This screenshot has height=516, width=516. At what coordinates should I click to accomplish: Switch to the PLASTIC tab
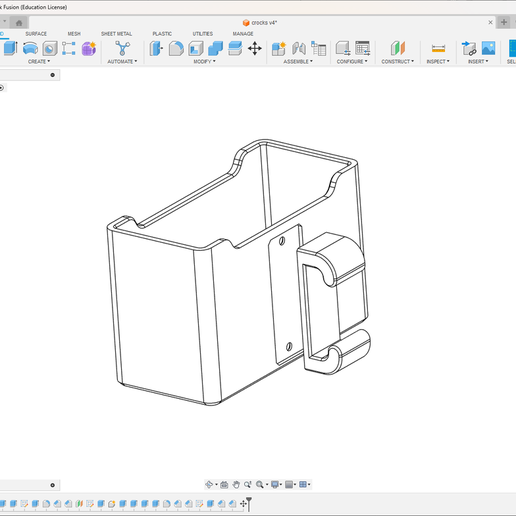click(x=162, y=34)
